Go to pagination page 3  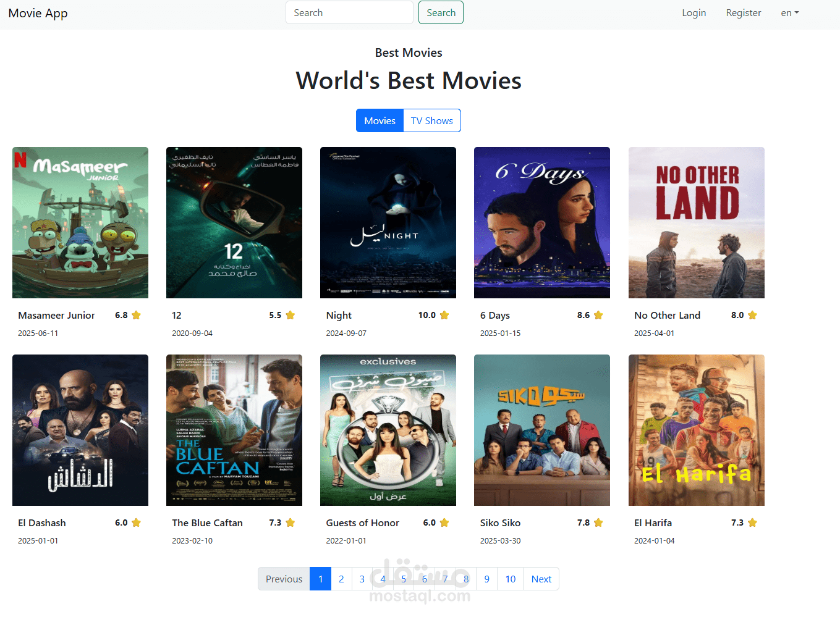(362, 579)
